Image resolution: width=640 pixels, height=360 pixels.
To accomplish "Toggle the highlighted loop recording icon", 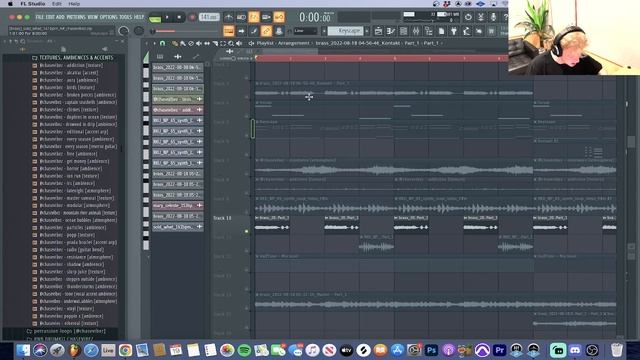I will tap(279, 17).
